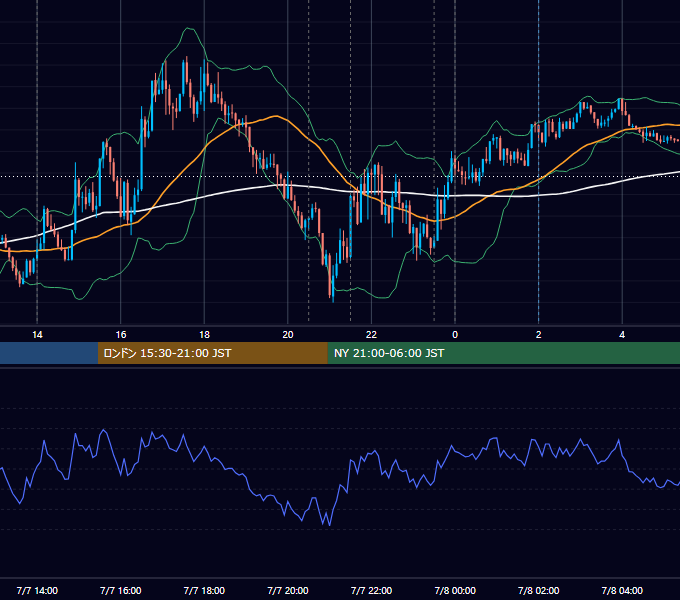Click the 7/8 02:00 date label
Screen dimensions: 680x600
539,590
